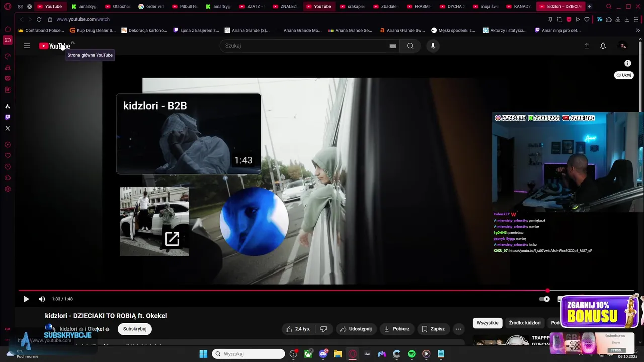Show hidden bookmarks with double chevron
The width and height of the screenshot is (644, 362).
click(638, 30)
